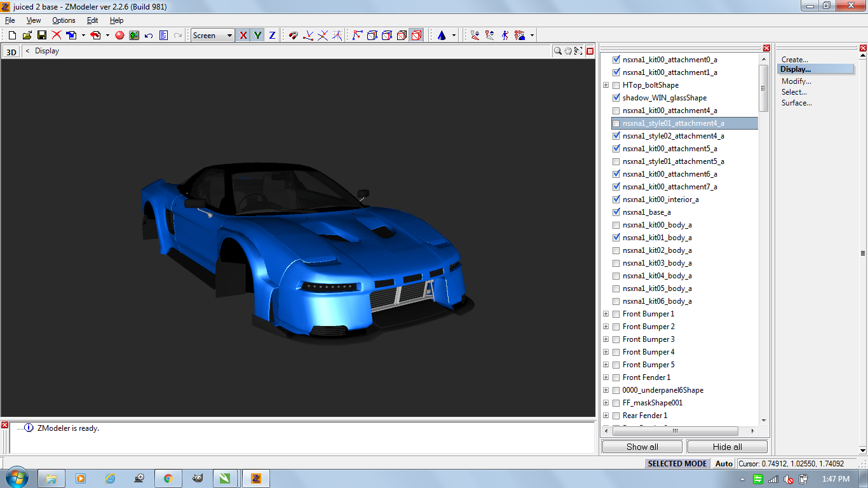
Task: Select the pan hand viewport tool
Action: tap(569, 51)
